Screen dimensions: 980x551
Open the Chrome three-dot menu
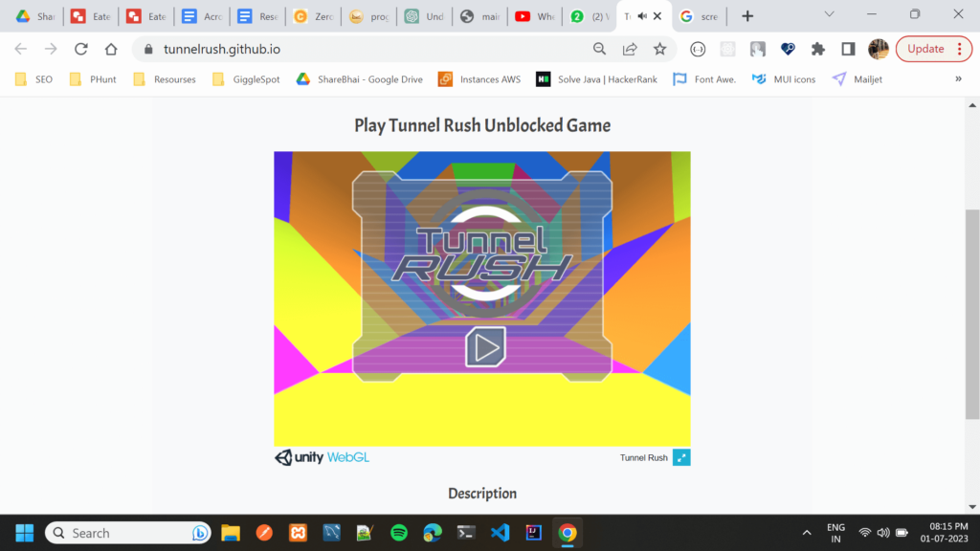tap(960, 49)
